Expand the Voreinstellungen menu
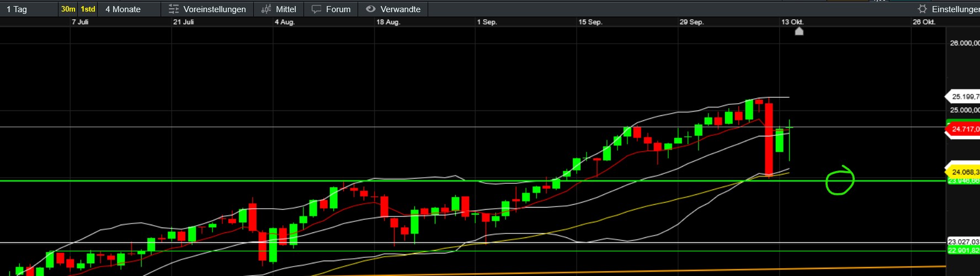Viewport: 980px width, 276px height. tap(215, 9)
